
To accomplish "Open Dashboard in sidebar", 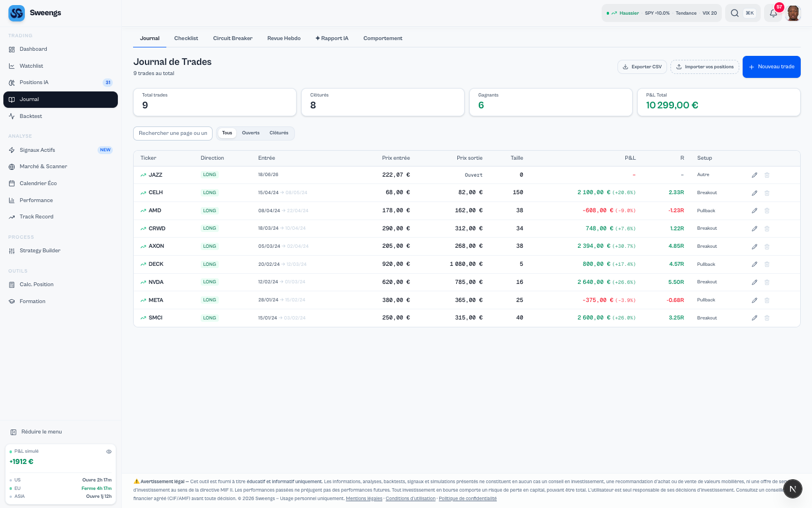I will pyautogui.click(x=60, y=49).
